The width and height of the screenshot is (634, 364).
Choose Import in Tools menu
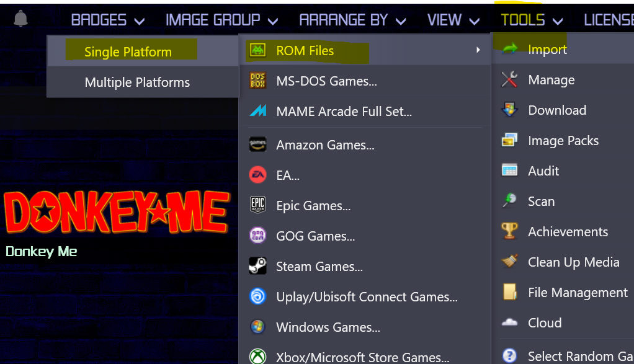point(563,49)
